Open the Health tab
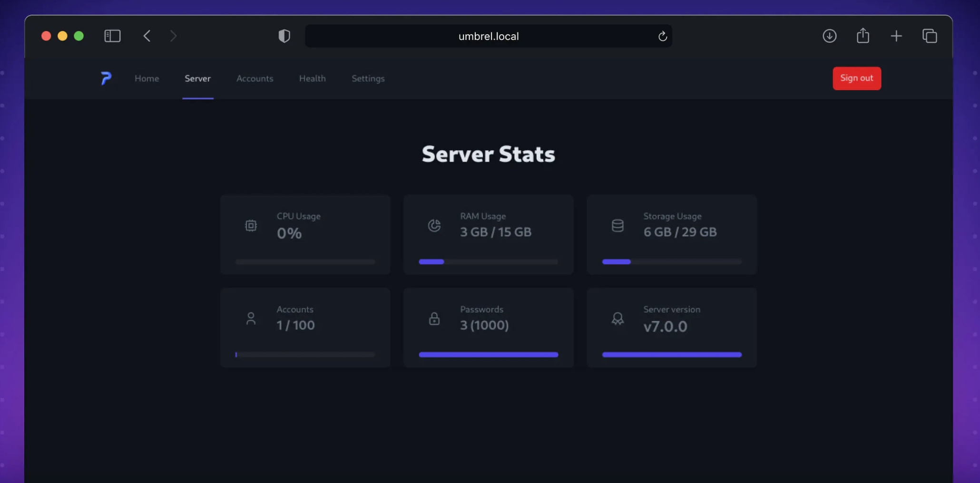980x483 pixels. click(x=312, y=78)
